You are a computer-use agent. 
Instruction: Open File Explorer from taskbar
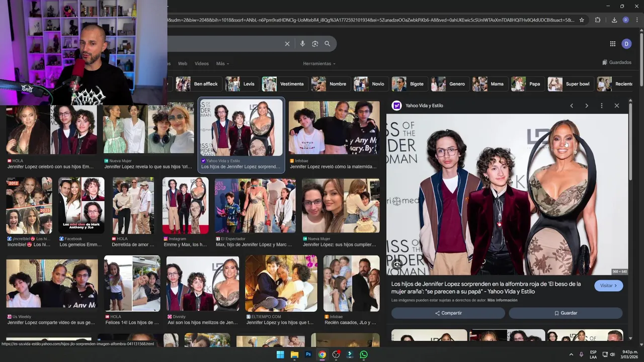(294, 354)
